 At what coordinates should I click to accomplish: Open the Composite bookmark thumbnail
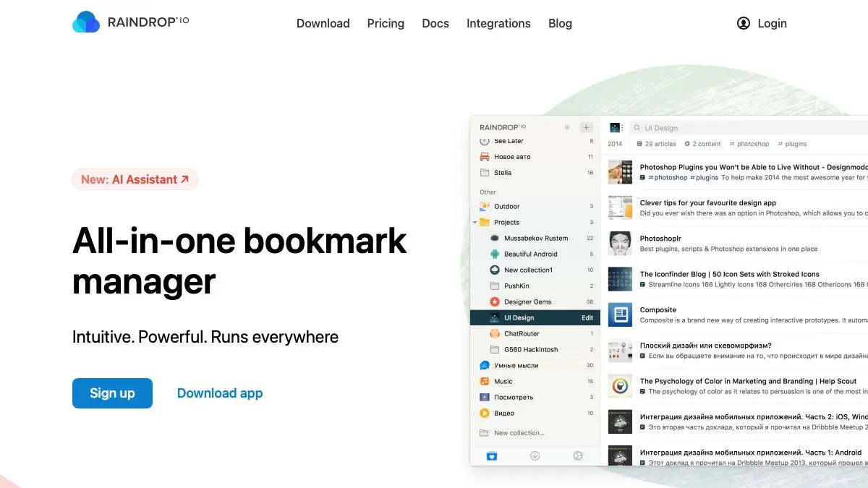tap(620, 315)
